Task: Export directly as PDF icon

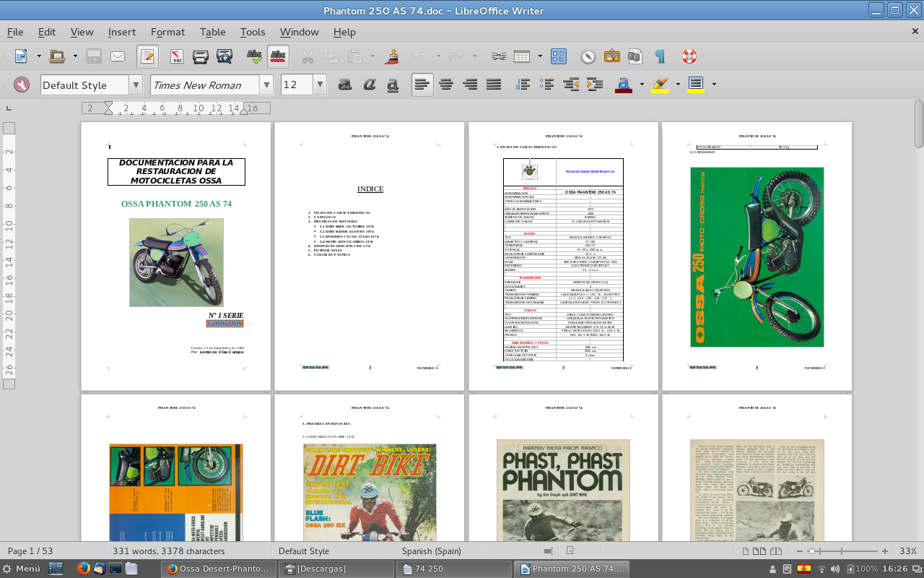Action: [177, 56]
